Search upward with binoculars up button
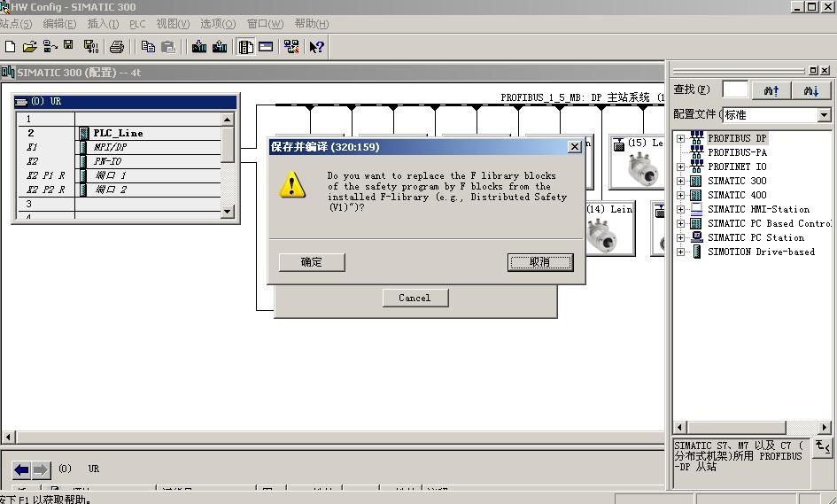The image size is (837, 504). tap(771, 90)
